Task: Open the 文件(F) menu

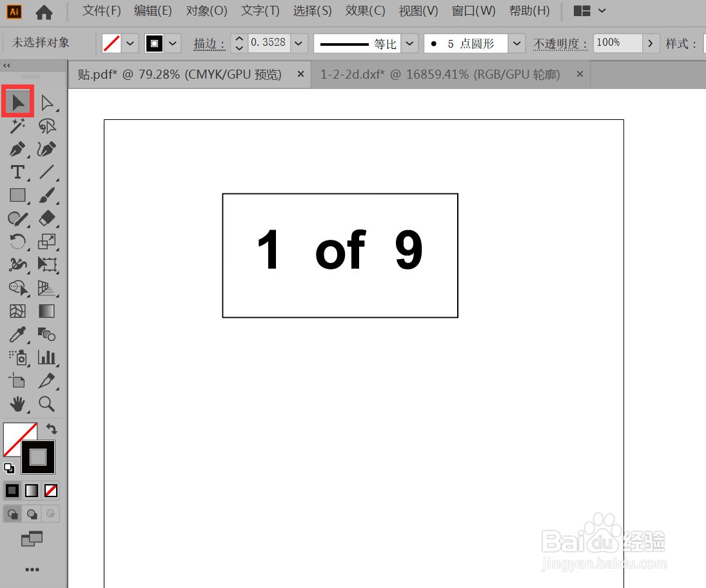Action: [x=101, y=11]
